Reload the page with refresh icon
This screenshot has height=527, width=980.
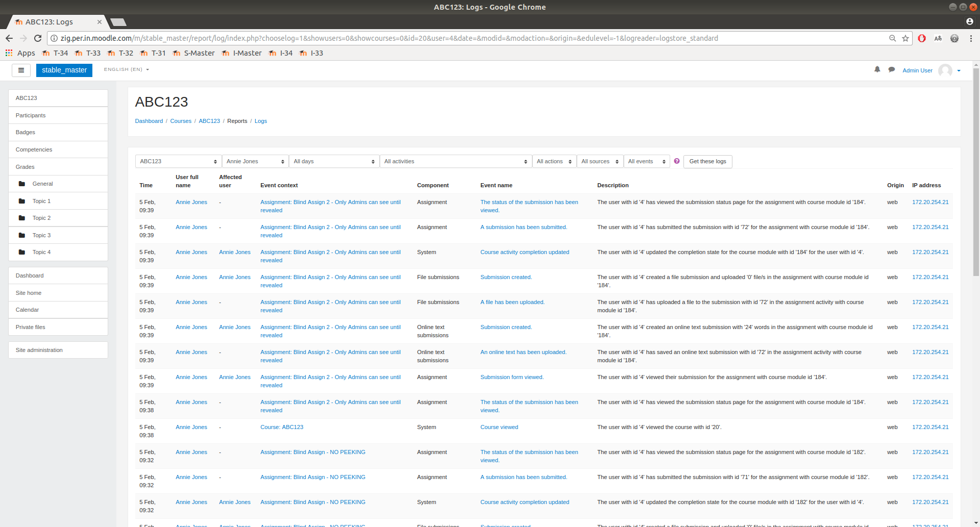coord(38,38)
